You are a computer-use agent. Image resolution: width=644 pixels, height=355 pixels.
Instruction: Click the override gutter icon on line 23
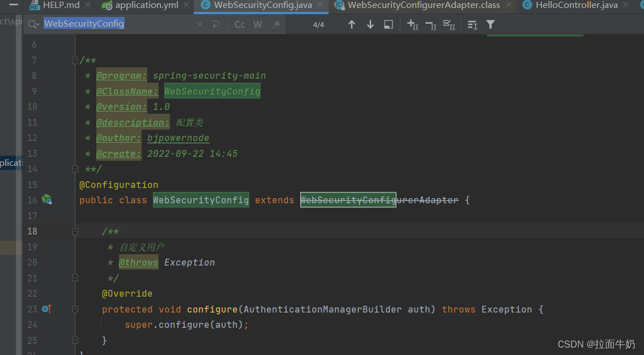[x=46, y=309]
